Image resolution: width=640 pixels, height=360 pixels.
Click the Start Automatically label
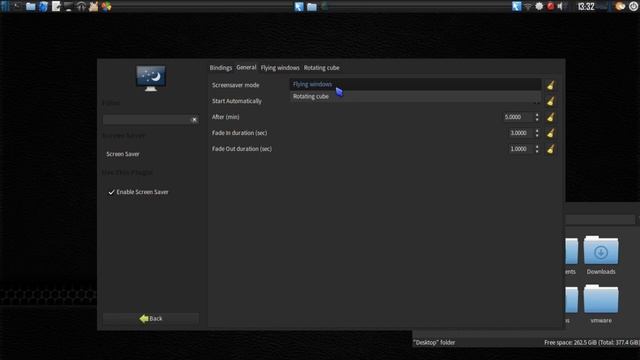(x=237, y=101)
